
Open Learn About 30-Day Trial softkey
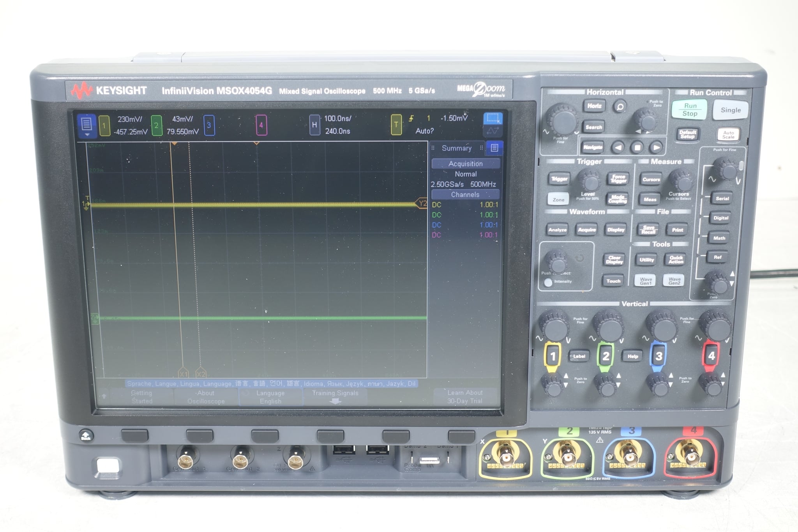pos(464,397)
